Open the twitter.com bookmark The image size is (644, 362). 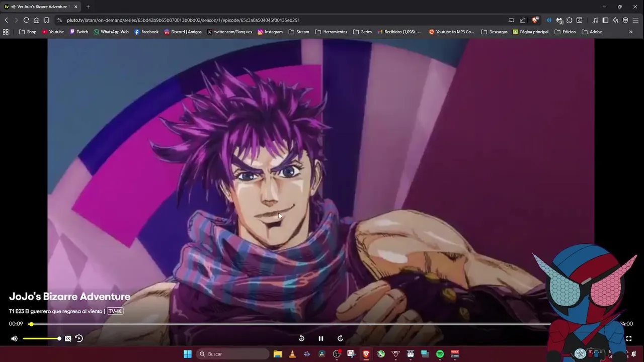[x=229, y=32]
